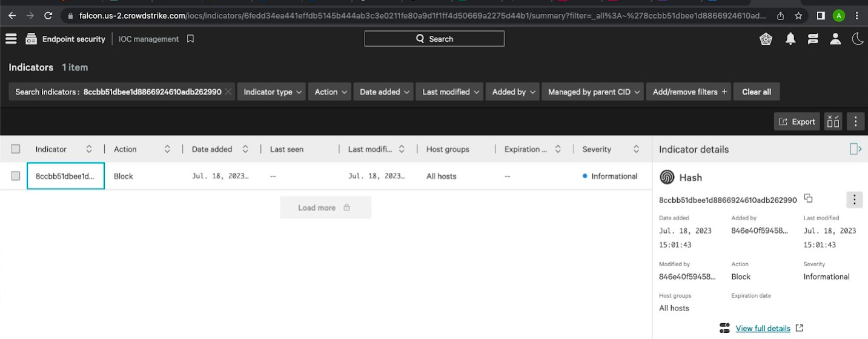Open the messages icon beside the bell
This screenshot has width=868, height=339.
tap(813, 39)
